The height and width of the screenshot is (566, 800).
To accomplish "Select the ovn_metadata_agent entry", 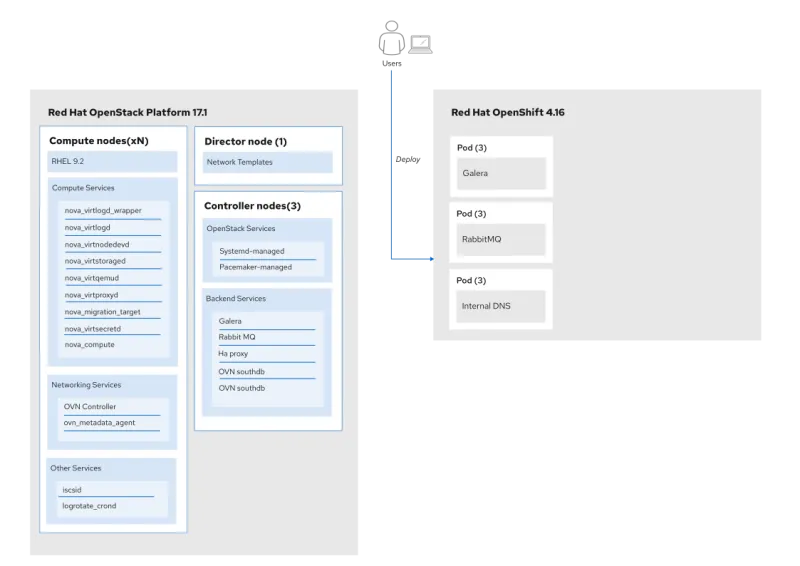I will (x=99, y=423).
